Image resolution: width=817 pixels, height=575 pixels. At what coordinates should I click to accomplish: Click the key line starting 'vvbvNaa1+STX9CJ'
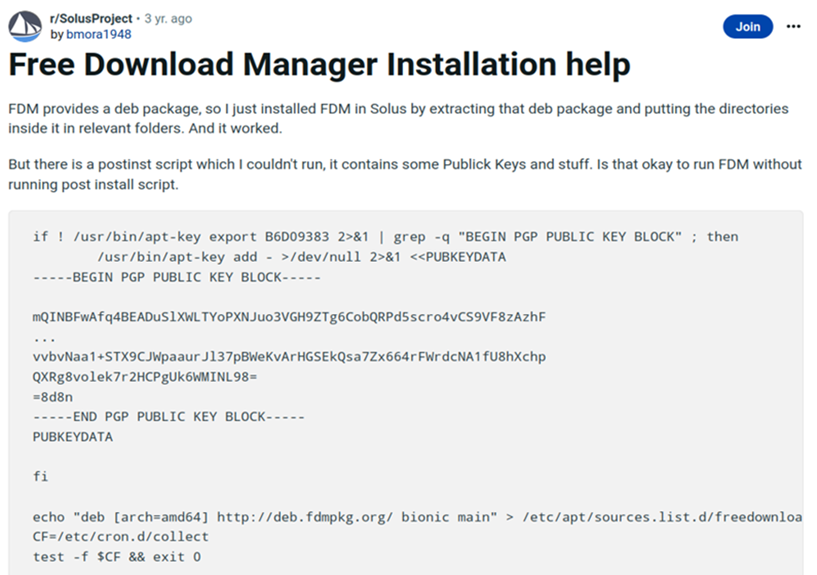click(x=289, y=357)
